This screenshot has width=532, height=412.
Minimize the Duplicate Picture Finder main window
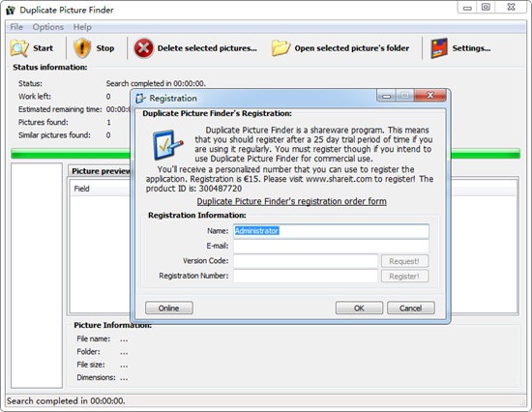click(467, 7)
